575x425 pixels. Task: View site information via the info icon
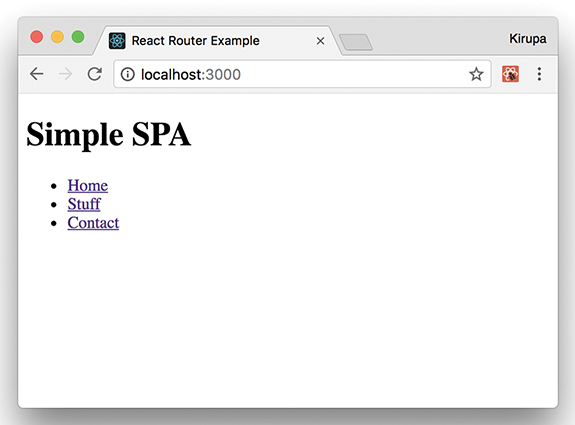pyautogui.click(x=128, y=74)
